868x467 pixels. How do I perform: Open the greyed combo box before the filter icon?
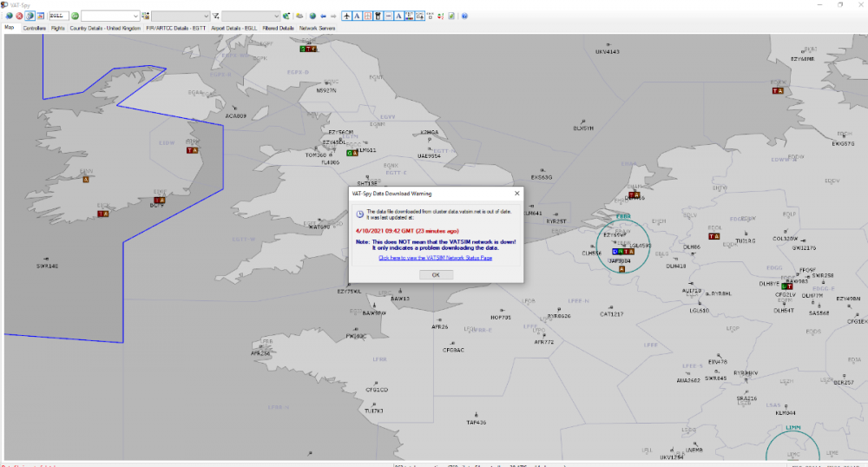pos(181,16)
